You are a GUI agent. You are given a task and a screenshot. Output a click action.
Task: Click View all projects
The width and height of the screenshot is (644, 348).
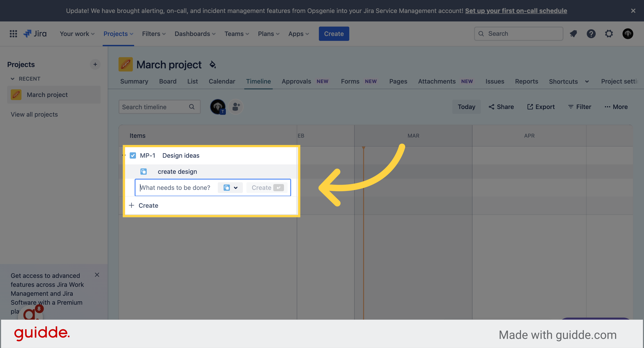[x=34, y=114]
